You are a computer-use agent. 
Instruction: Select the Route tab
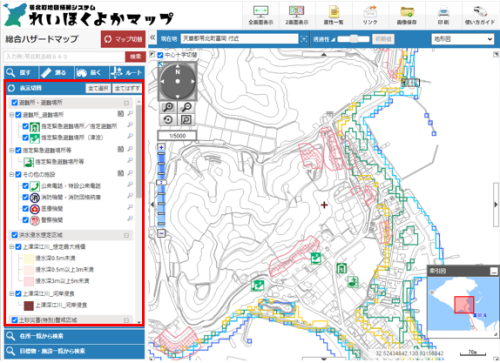click(127, 72)
